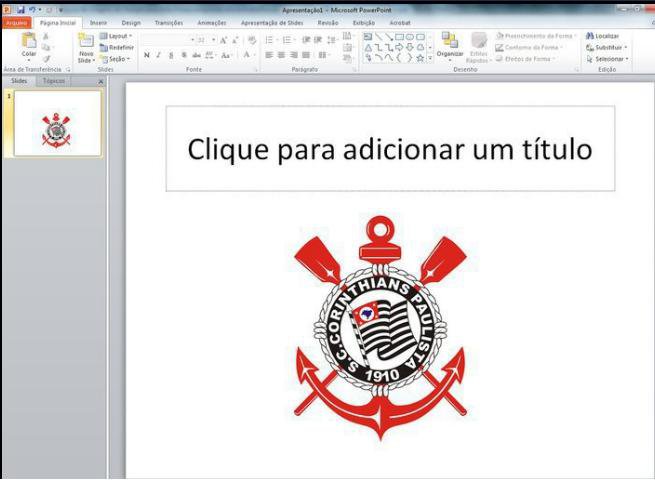Open the Selecionar dropdown
The width and height of the screenshot is (655, 480).
click(x=607, y=59)
